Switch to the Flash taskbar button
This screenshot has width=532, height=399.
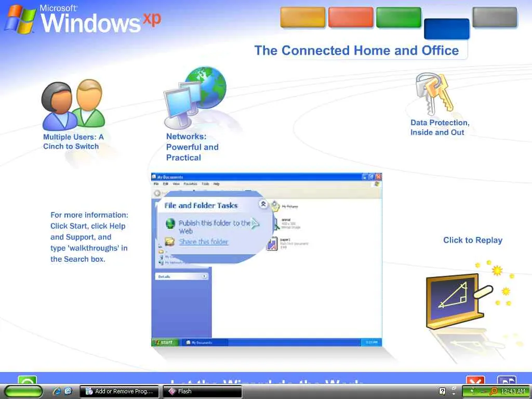coord(202,391)
